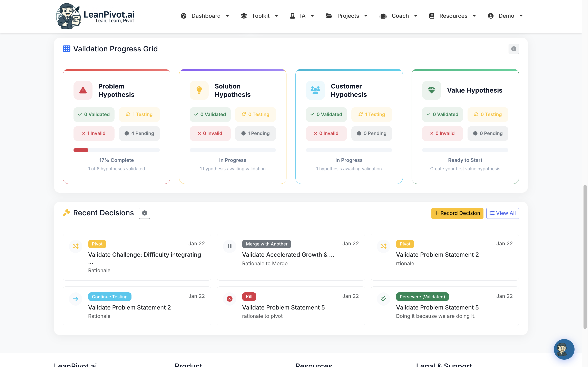Click the Problem Hypothesis warning triangle icon
Viewport: 588px width, 367px height.
tap(83, 90)
